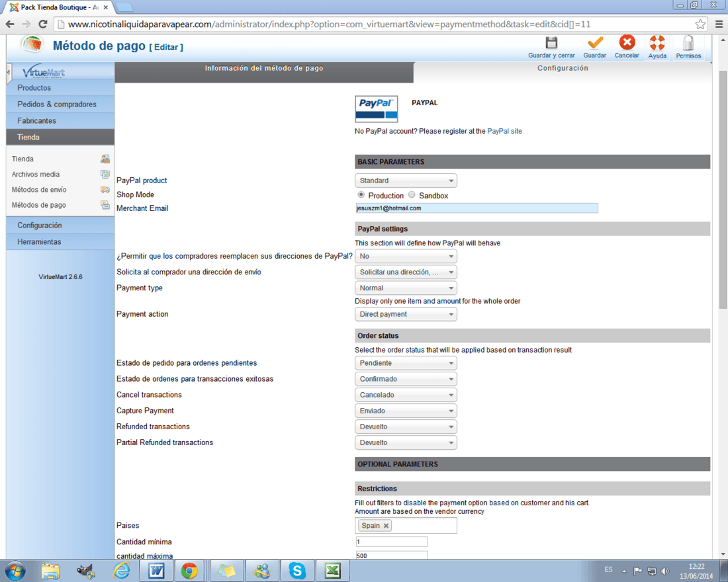Screen dimensions: 728x582
Task: Open the Pedidos & compradores menu
Action: [60, 104]
